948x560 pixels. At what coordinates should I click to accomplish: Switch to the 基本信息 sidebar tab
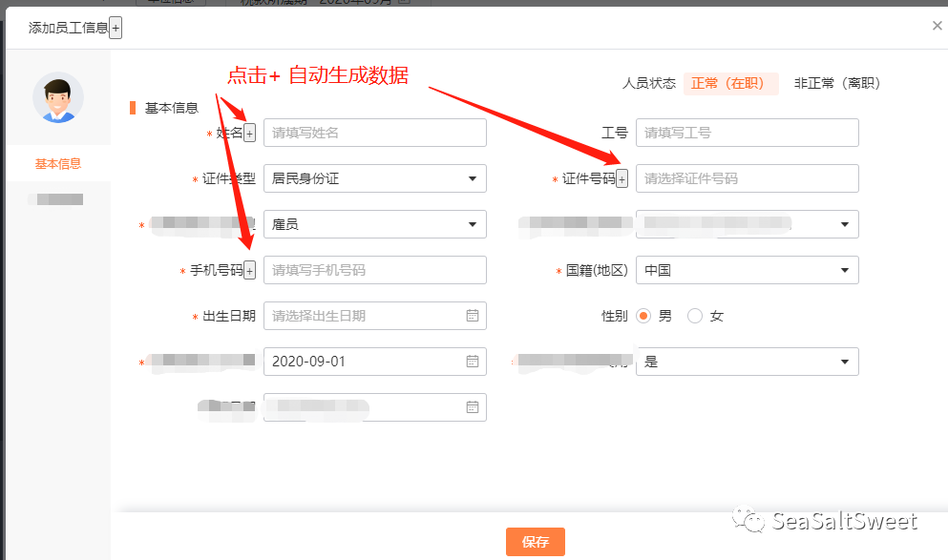coord(58,164)
